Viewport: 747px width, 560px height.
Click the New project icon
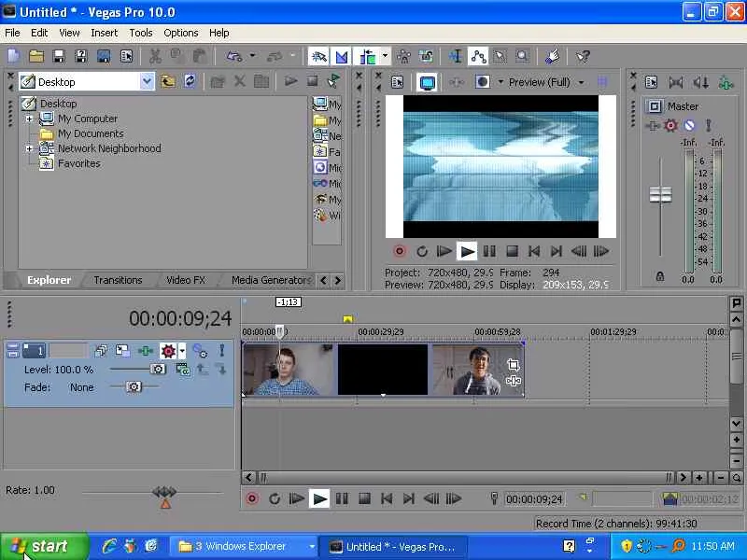point(14,57)
